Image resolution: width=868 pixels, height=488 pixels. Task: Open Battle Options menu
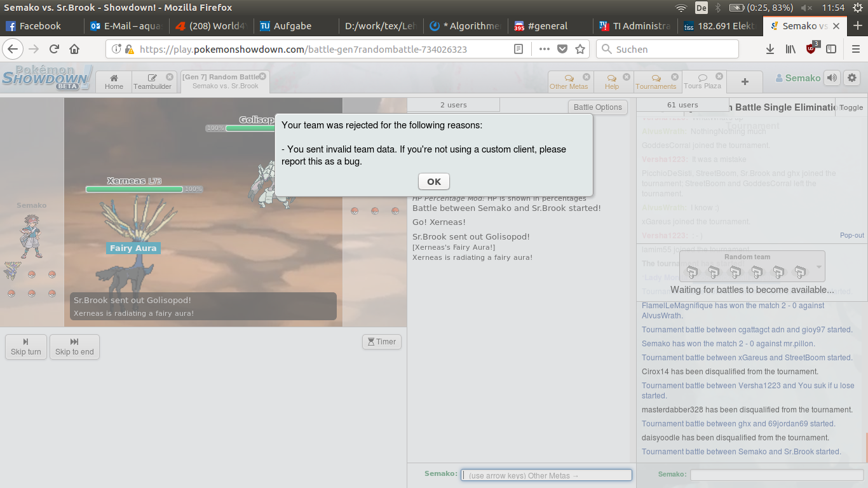coord(598,107)
